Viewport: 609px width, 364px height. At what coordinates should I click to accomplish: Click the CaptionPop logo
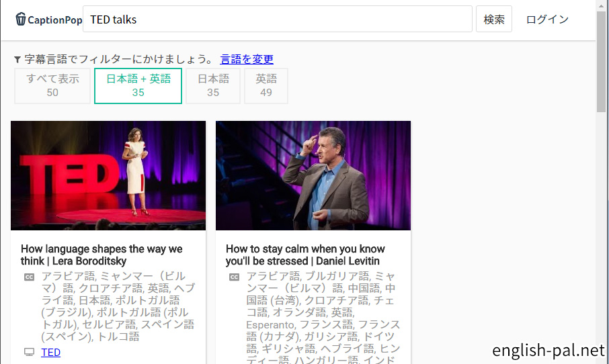[x=49, y=19]
